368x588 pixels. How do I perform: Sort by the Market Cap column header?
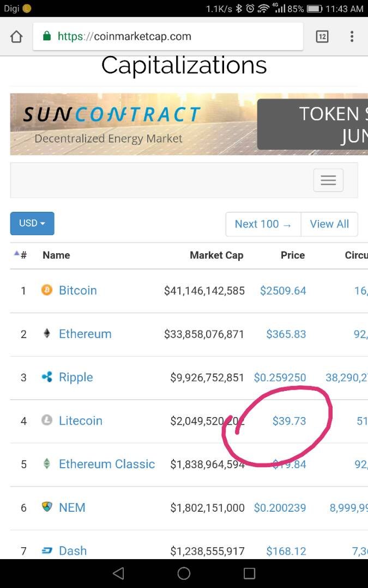pyautogui.click(x=216, y=255)
